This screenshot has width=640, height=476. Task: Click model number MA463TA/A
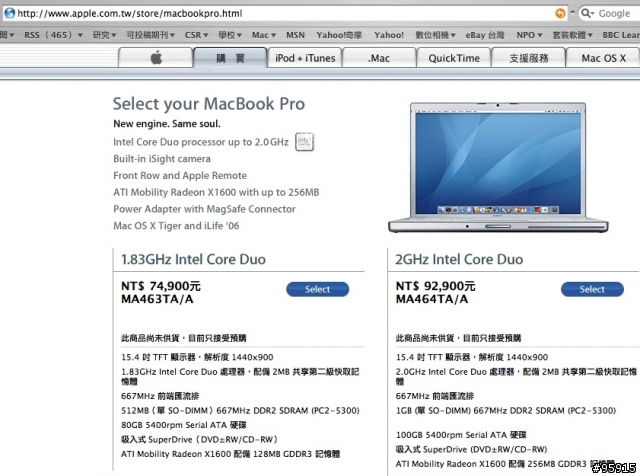coord(157,299)
